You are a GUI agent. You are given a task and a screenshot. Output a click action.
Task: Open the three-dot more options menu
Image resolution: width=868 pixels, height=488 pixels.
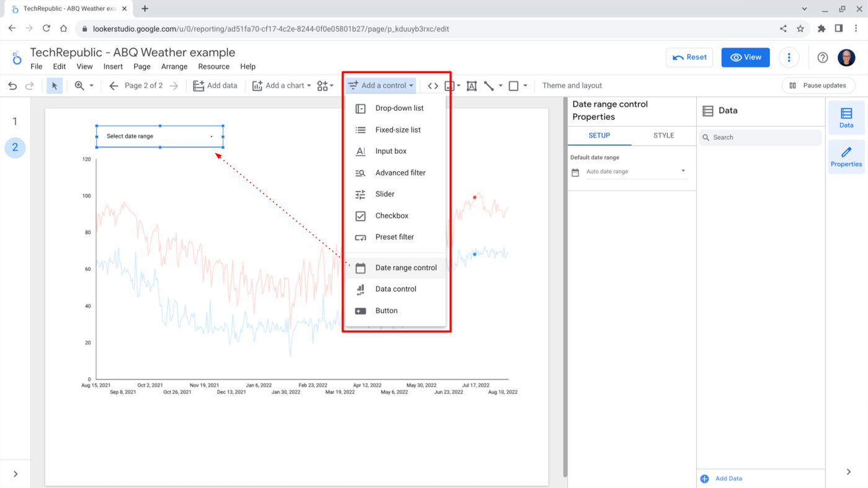tap(789, 57)
